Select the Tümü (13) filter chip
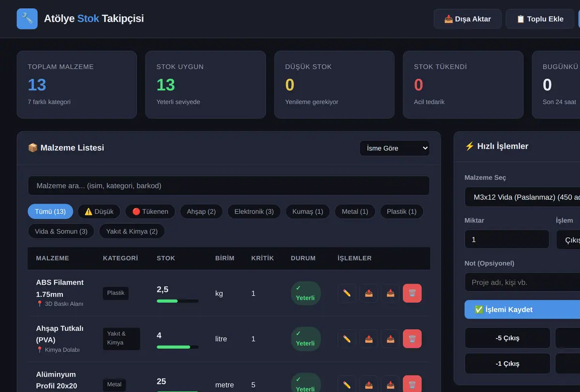 50,211
